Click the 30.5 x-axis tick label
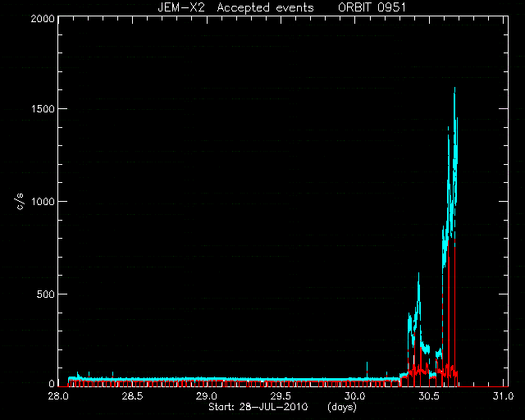 431,396
